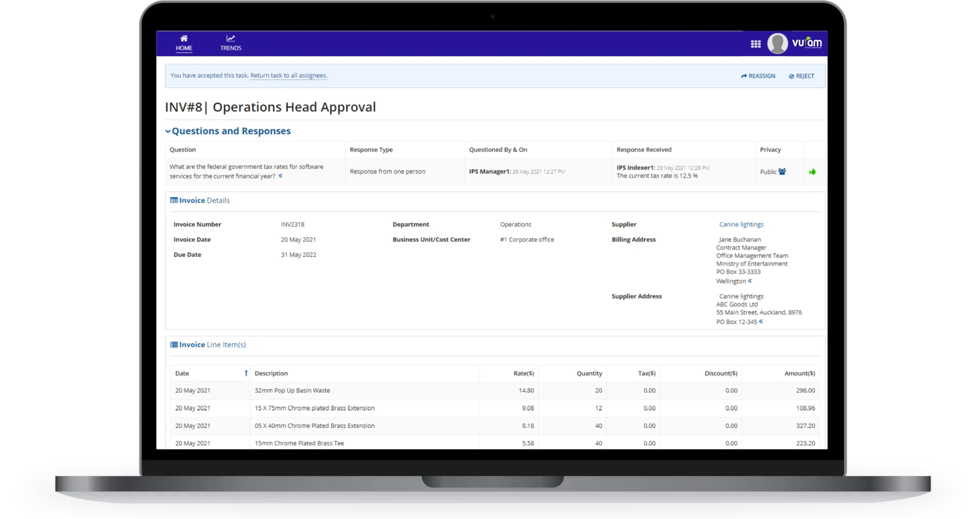Click the amount 327.20

(805, 426)
